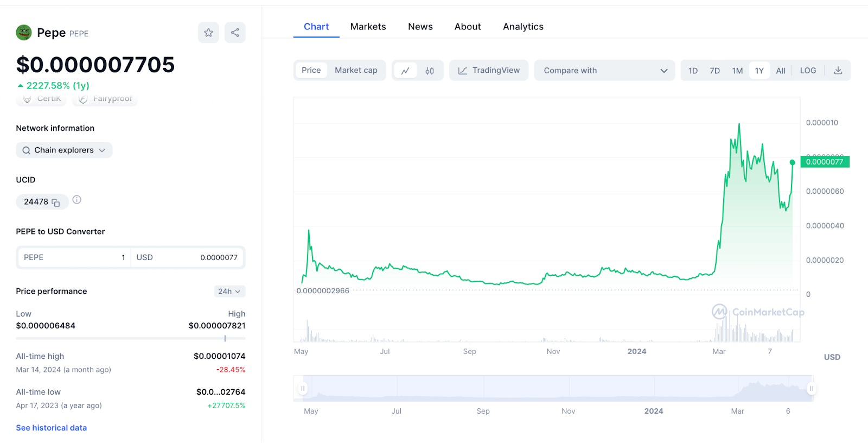
Task: Open the Markets tab
Action: tap(368, 27)
